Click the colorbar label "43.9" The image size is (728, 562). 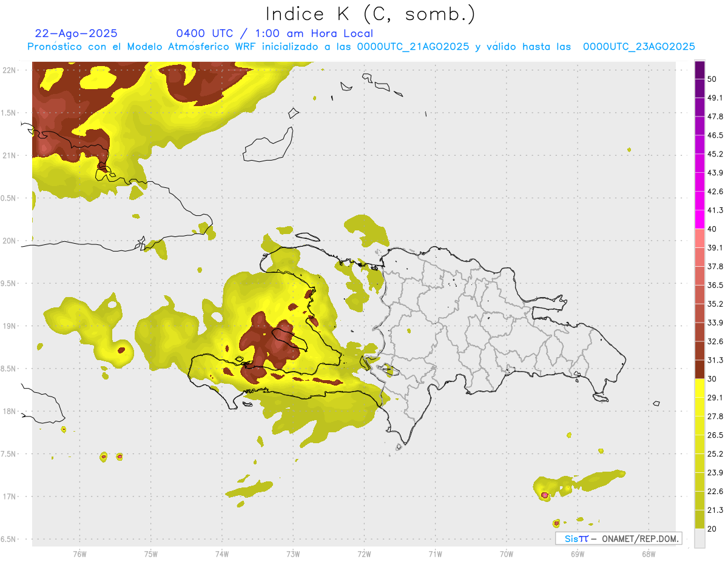click(715, 173)
